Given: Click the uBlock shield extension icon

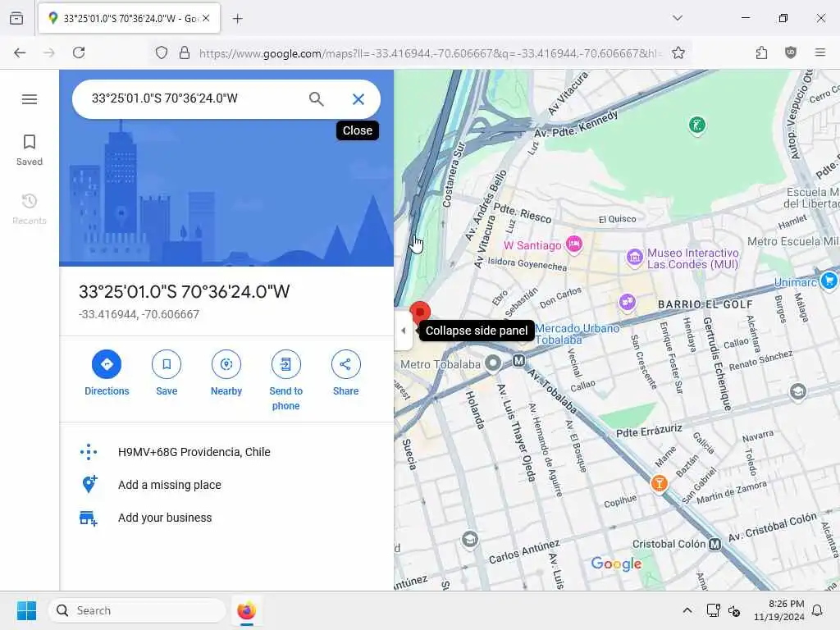Looking at the screenshot, I should 791,52.
